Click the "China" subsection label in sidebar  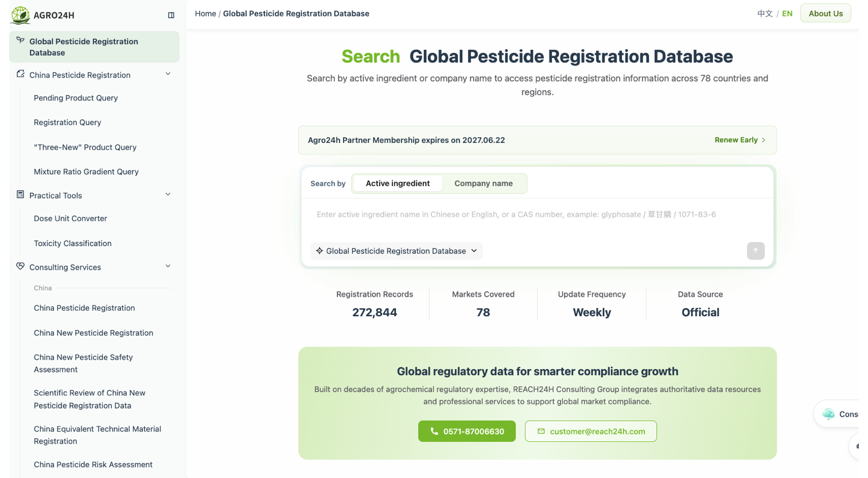click(42, 288)
